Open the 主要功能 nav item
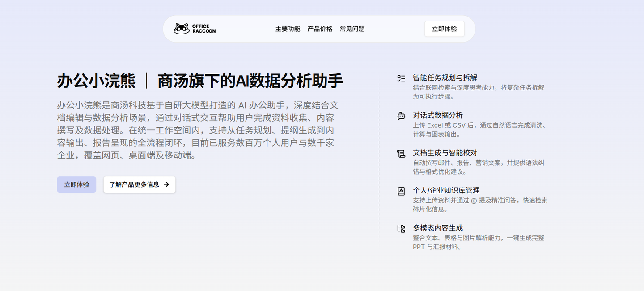This screenshot has width=644, height=291. (288, 29)
